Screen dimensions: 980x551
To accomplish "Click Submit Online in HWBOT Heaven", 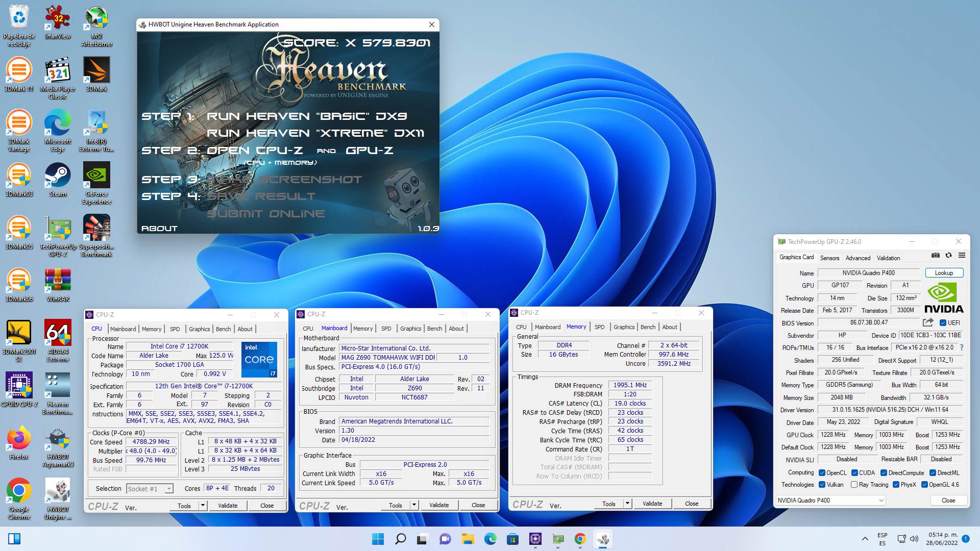I will [x=265, y=214].
